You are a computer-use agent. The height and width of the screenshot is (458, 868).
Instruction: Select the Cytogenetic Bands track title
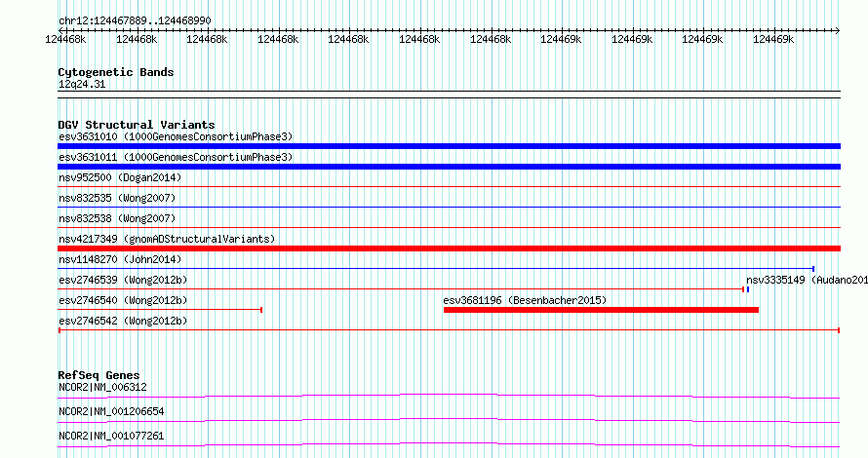[x=116, y=72]
